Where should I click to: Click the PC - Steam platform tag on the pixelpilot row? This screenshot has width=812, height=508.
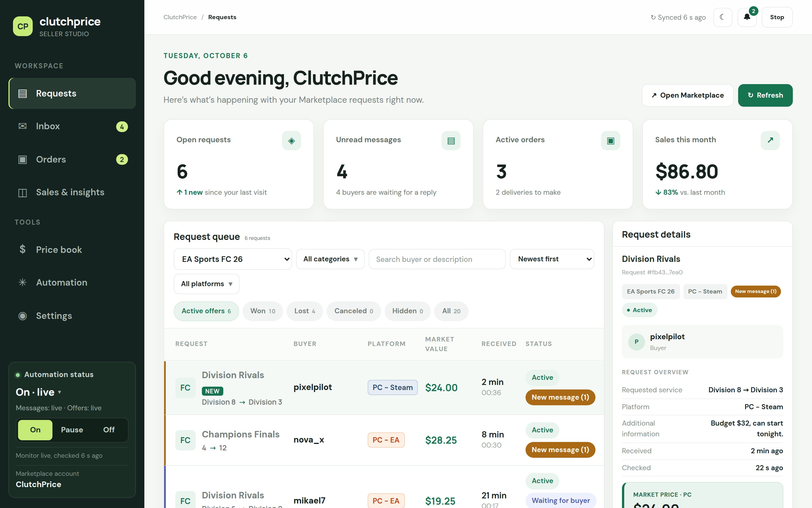click(392, 388)
